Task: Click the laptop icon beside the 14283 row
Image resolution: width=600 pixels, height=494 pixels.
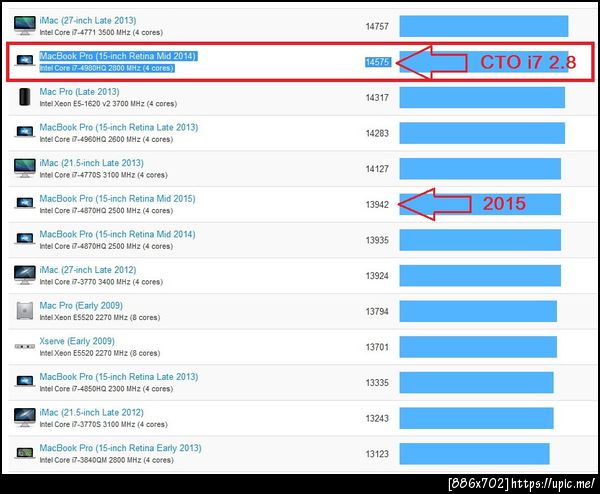Action: coord(24,132)
